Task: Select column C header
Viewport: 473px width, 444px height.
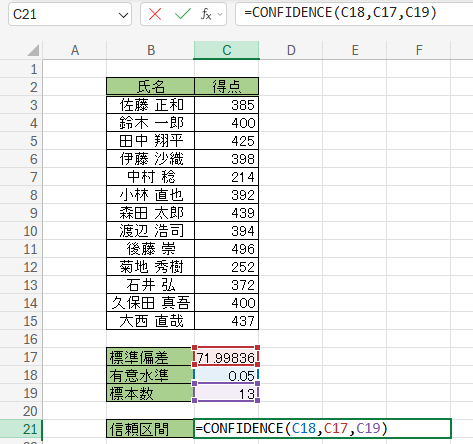Action: pos(227,50)
